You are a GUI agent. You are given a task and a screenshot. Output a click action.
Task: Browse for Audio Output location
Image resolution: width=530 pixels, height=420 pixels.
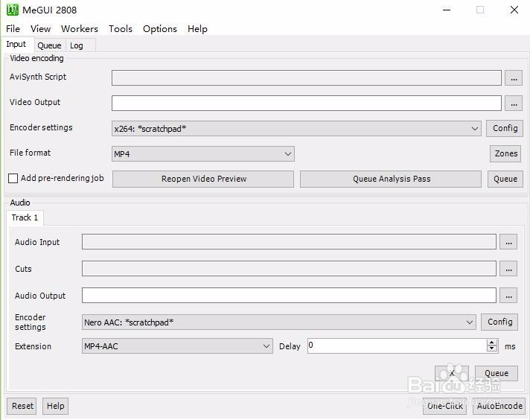508,296
